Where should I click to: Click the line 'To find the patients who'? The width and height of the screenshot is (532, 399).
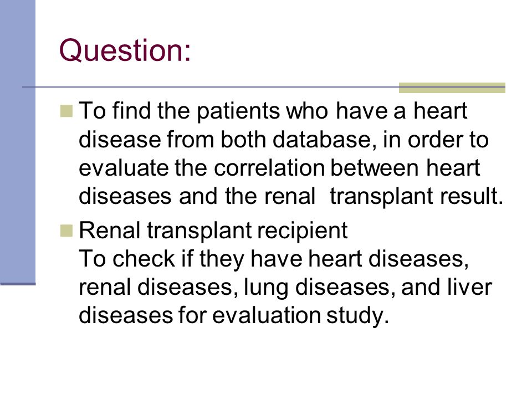click(x=203, y=111)
